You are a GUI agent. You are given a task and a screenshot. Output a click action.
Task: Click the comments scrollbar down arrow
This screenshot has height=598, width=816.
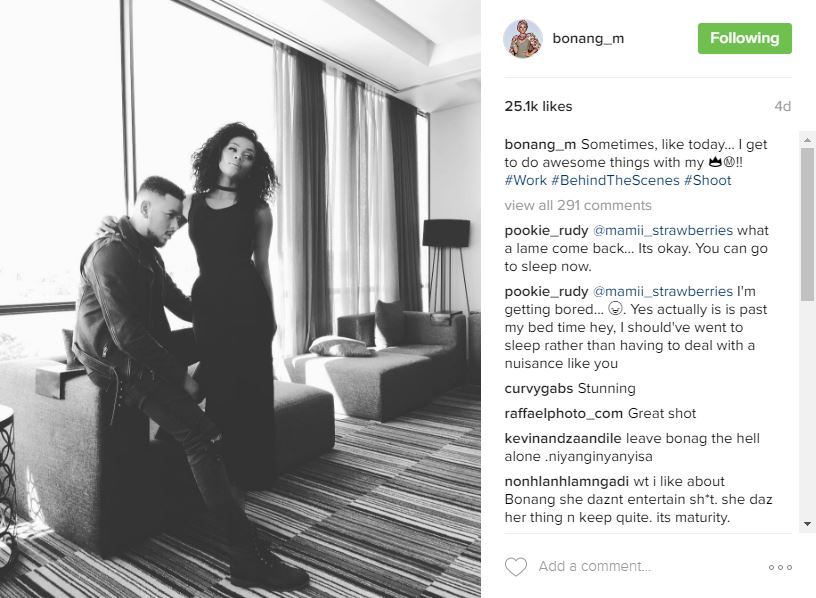click(x=807, y=524)
